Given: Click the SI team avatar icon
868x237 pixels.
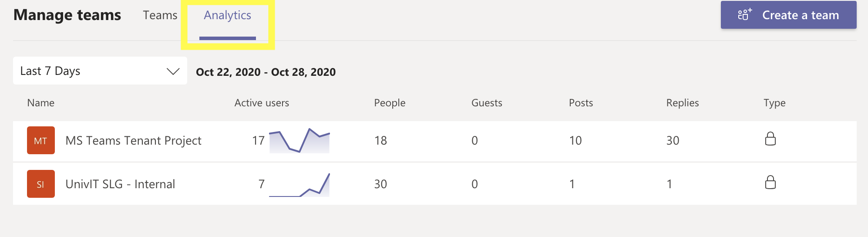Looking at the screenshot, I should (41, 184).
